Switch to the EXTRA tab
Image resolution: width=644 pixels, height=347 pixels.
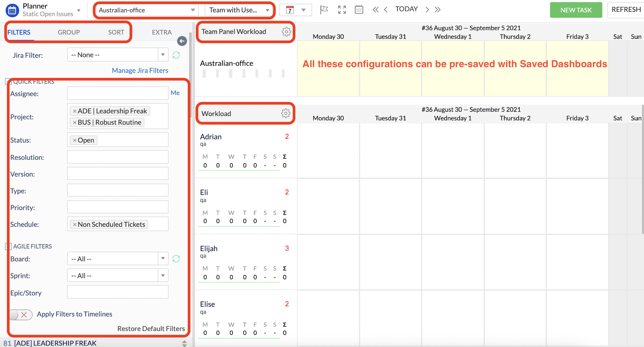(x=162, y=32)
